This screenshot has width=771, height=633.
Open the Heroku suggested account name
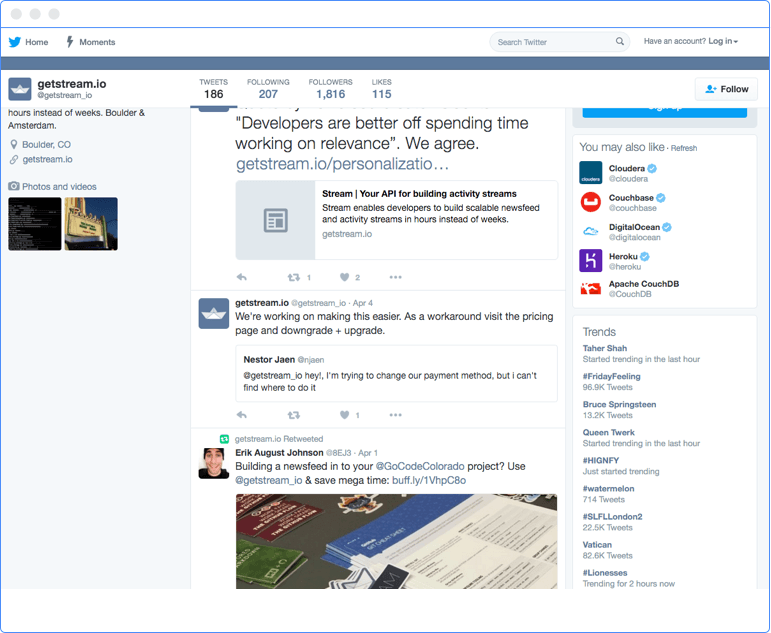click(623, 256)
